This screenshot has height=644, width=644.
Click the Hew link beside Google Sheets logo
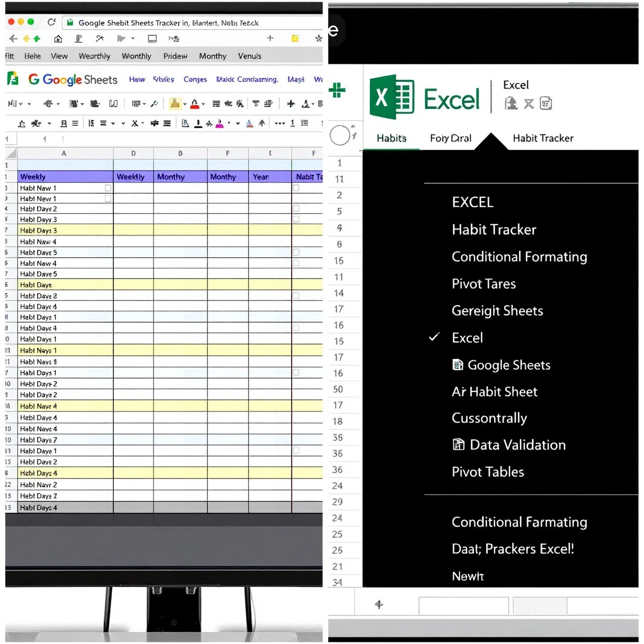137,79
